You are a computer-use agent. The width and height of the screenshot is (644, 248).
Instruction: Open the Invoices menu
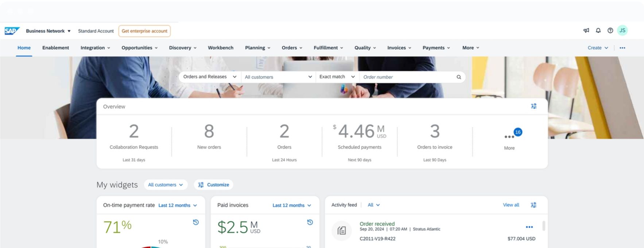tap(399, 48)
